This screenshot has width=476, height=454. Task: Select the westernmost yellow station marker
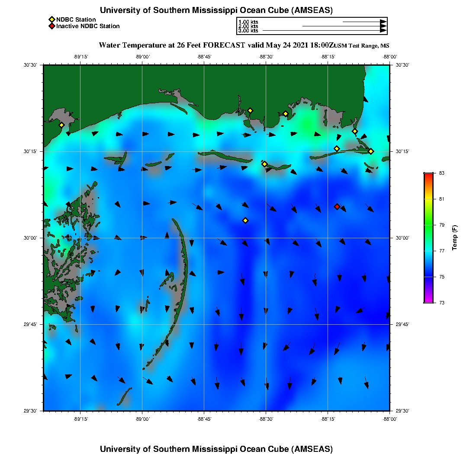tap(61, 125)
